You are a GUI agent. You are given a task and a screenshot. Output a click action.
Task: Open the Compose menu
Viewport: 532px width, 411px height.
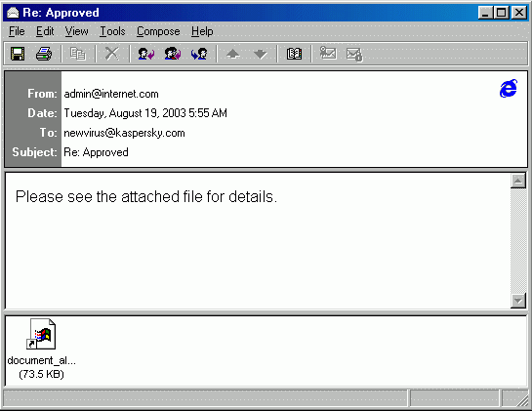(x=158, y=31)
